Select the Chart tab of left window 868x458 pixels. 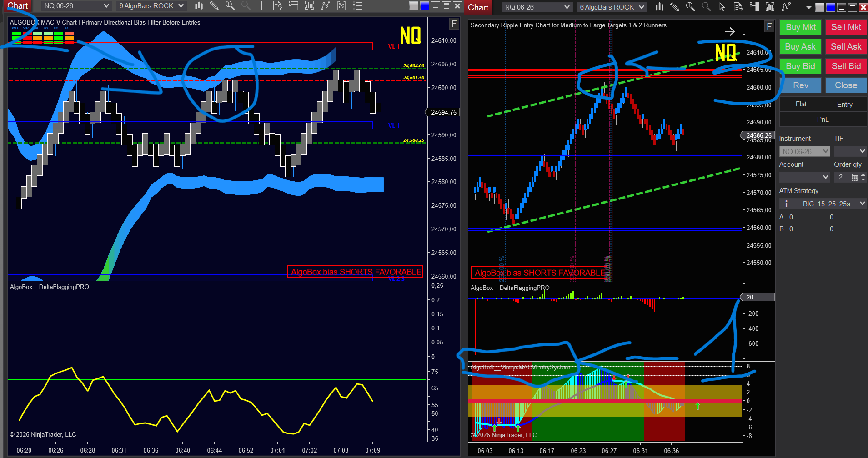pyautogui.click(x=18, y=6)
